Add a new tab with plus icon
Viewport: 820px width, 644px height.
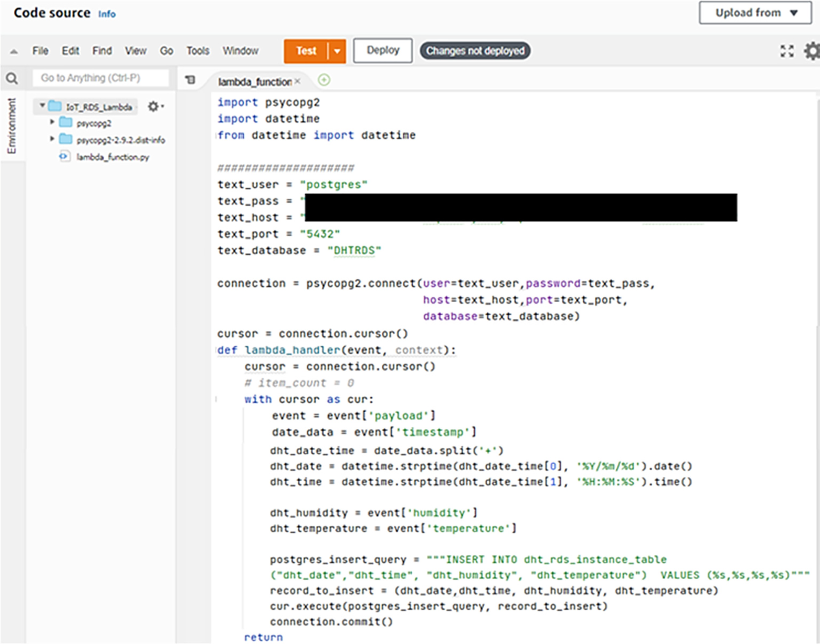[324, 80]
